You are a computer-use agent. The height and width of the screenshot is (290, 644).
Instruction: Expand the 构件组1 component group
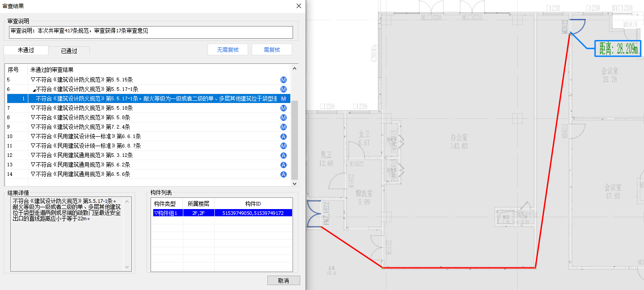pyautogui.click(x=155, y=213)
